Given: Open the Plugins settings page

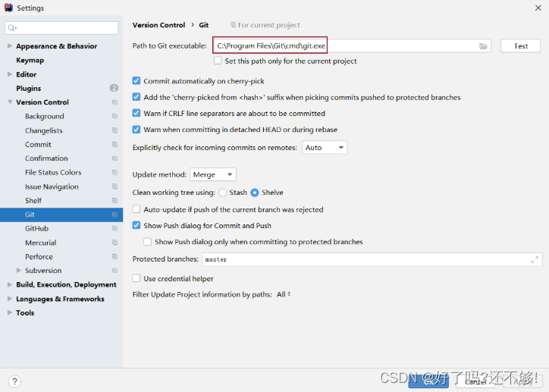Looking at the screenshot, I should (29, 88).
